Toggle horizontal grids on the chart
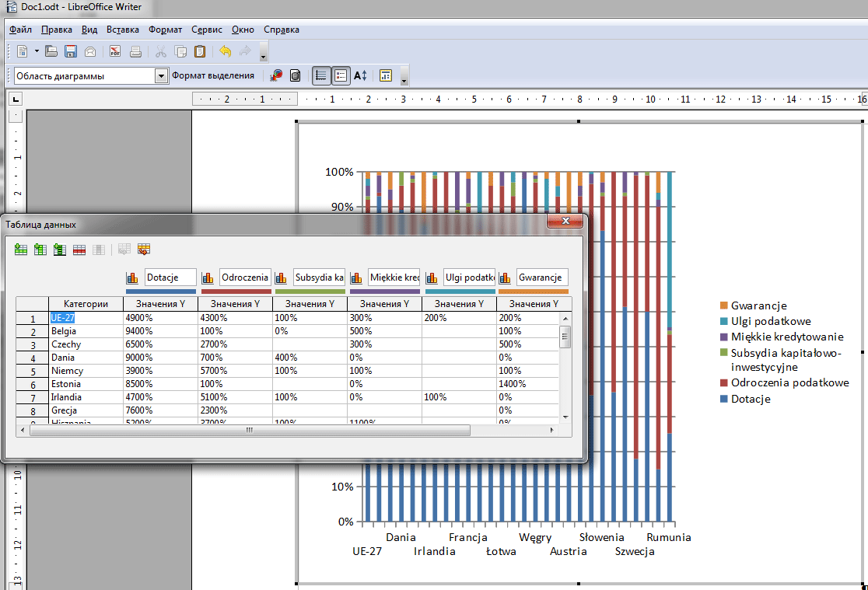This screenshot has height=590, width=868. (x=321, y=75)
